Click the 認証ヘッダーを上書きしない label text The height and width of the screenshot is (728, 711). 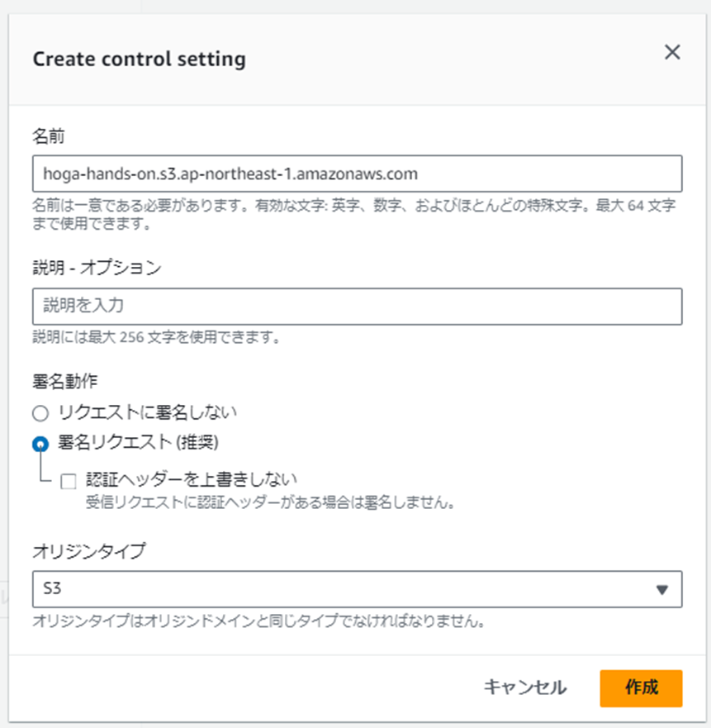click(192, 479)
